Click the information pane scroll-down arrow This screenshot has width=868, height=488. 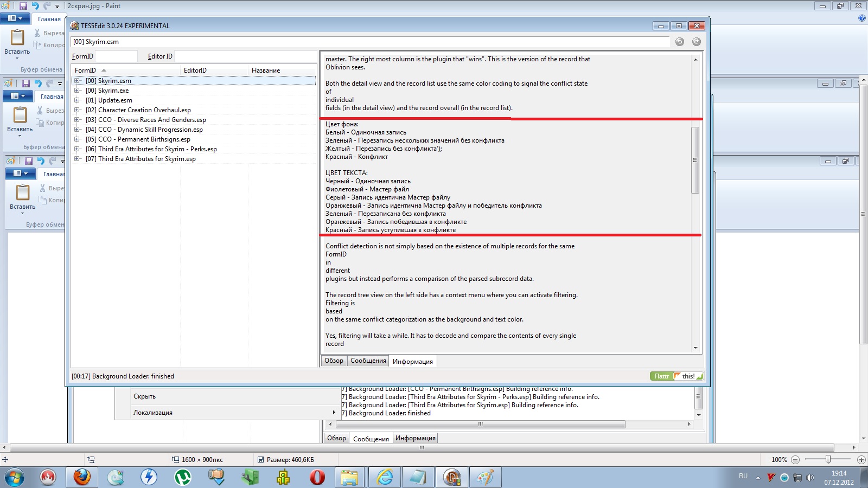pos(695,348)
